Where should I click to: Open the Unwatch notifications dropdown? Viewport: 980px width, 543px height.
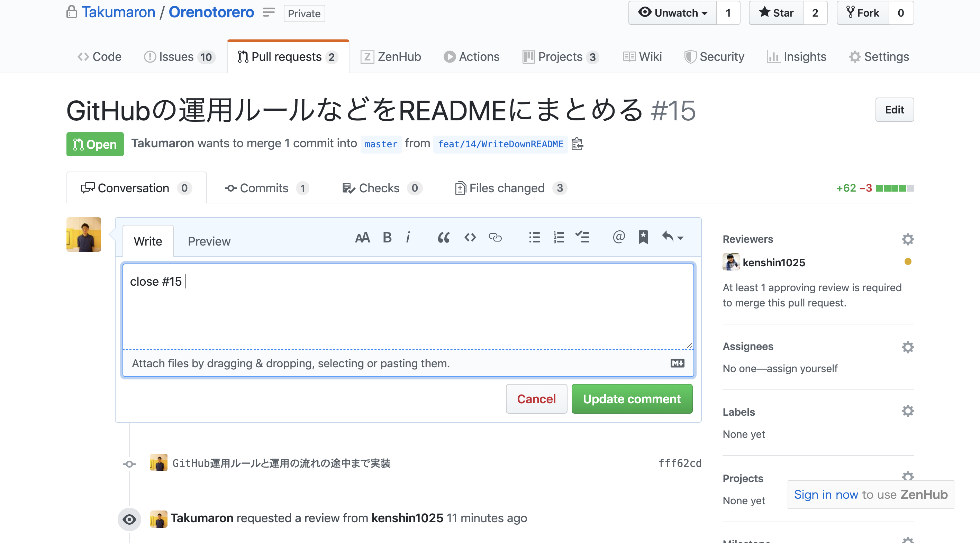pos(673,13)
